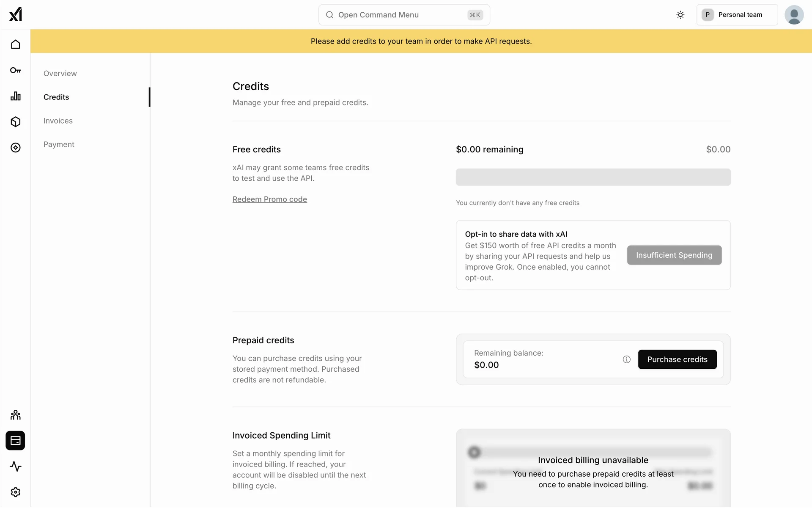Open the user avatar menu
Screen dimensions: 812x508
tap(794, 15)
